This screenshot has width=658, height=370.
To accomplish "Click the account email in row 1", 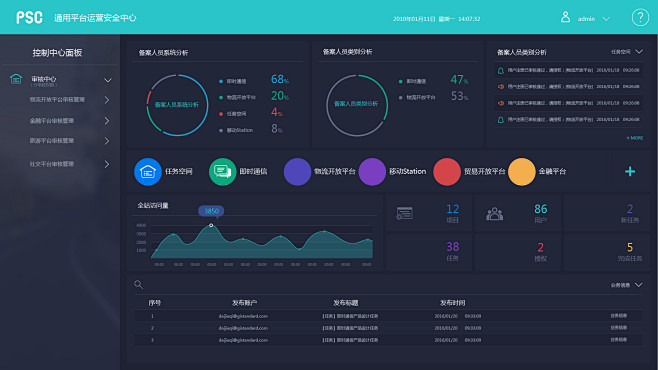I will point(243,316).
